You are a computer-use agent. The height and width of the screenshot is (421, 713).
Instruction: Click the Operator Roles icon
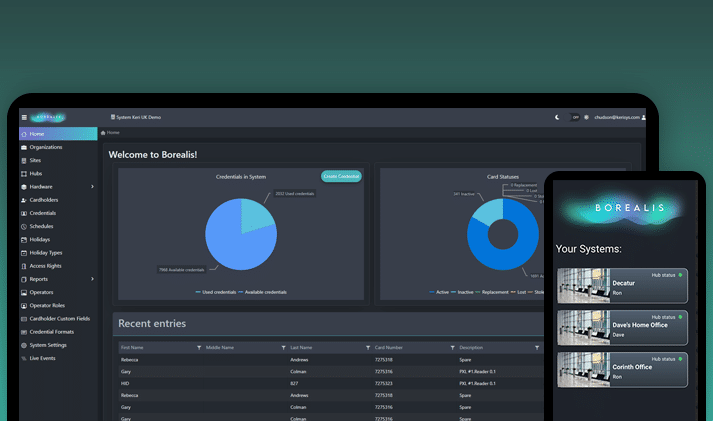pyautogui.click(x=24, y=306)
